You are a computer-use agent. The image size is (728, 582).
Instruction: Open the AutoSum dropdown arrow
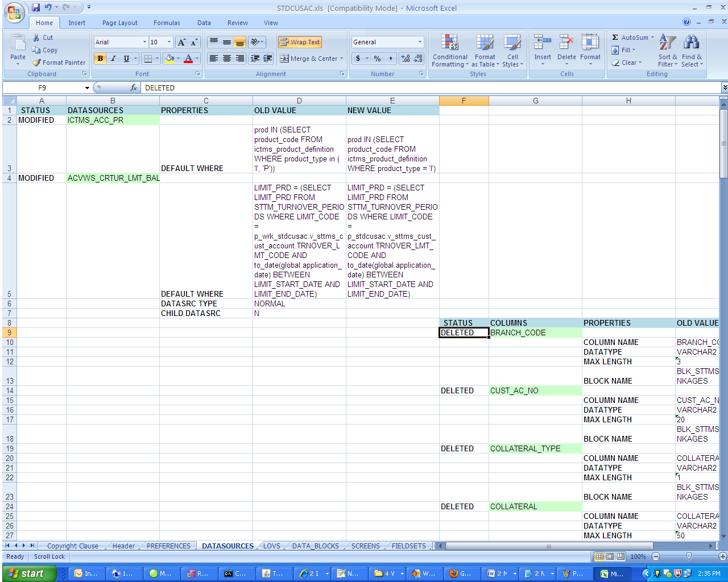coord(652,38)
